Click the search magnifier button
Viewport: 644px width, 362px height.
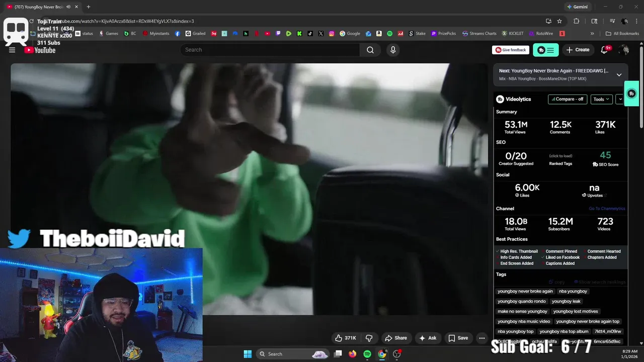tap(370, 50)
